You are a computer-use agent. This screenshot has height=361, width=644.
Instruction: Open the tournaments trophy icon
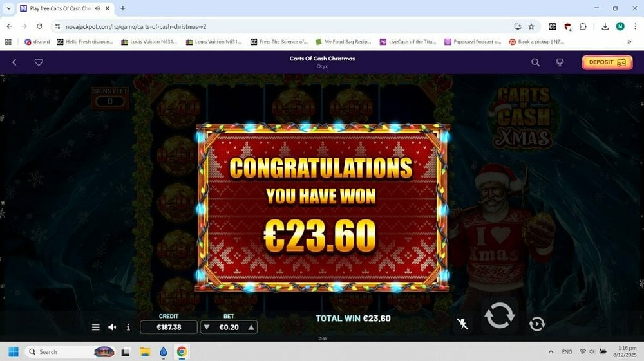tap(560, 62)
